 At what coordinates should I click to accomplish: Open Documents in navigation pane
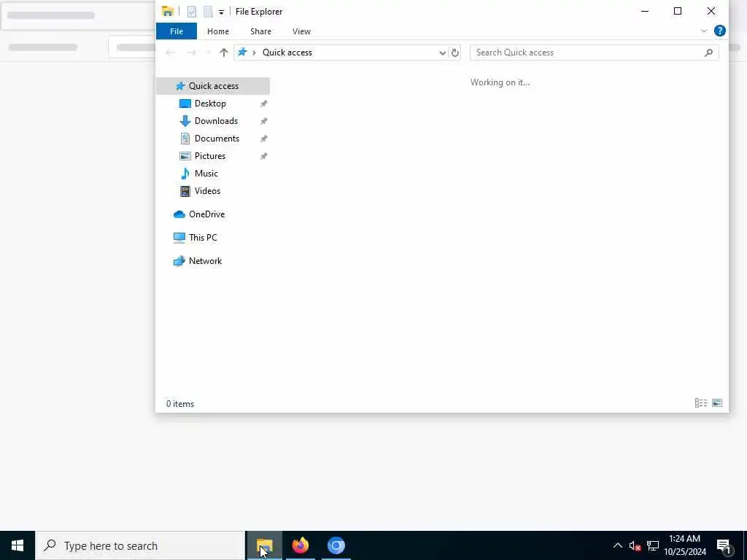point(217,139)
